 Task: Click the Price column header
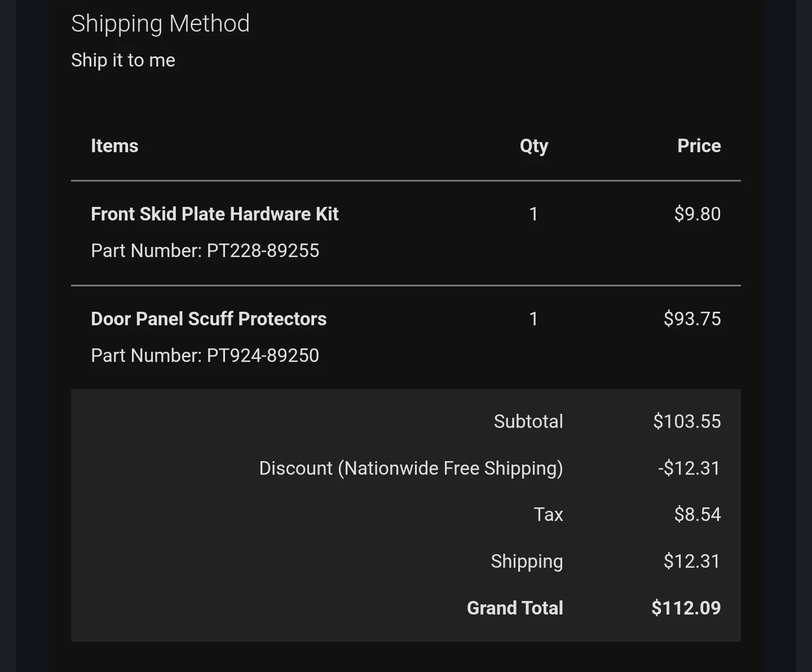699,146
